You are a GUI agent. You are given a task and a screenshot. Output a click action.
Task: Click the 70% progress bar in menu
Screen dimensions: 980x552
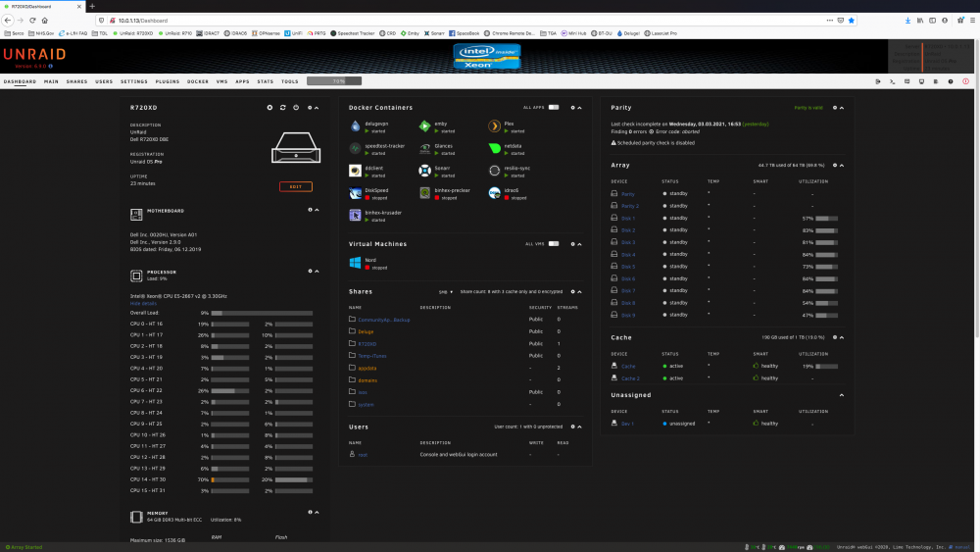coord(334,81)
